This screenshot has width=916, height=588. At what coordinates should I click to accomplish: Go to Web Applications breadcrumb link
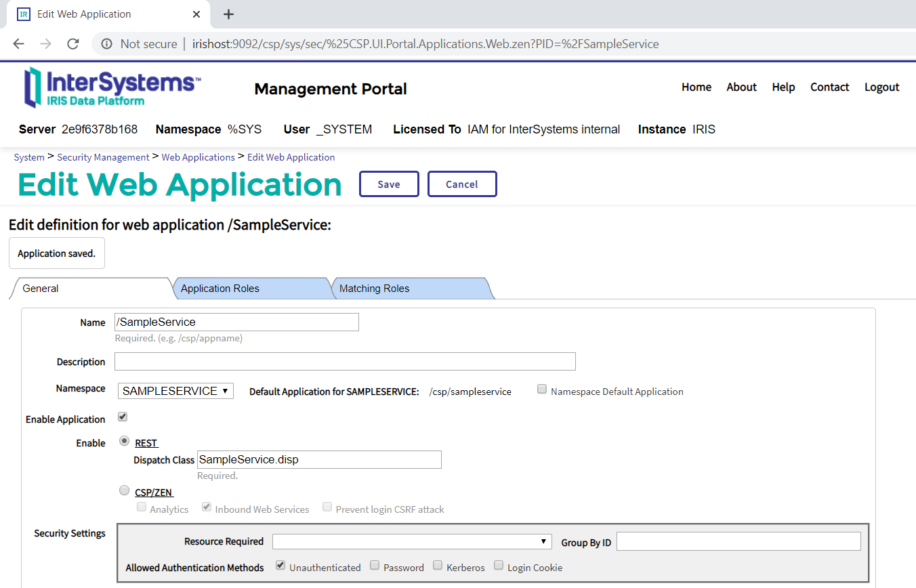pyautogui.click(x=198, y=157)
